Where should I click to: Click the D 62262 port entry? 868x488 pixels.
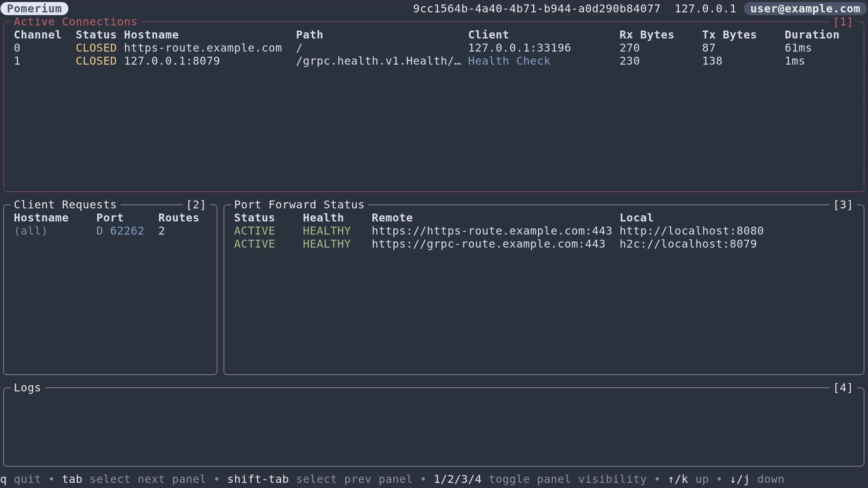point(120,231)
